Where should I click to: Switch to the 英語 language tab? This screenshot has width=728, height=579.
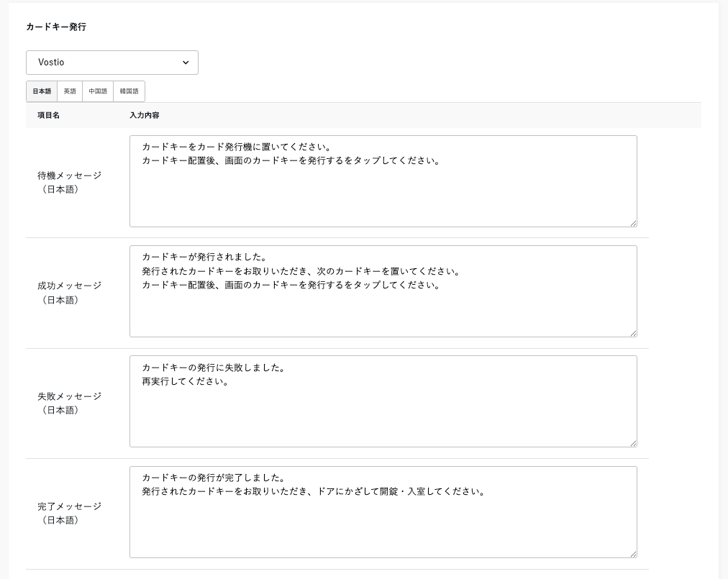70,91
